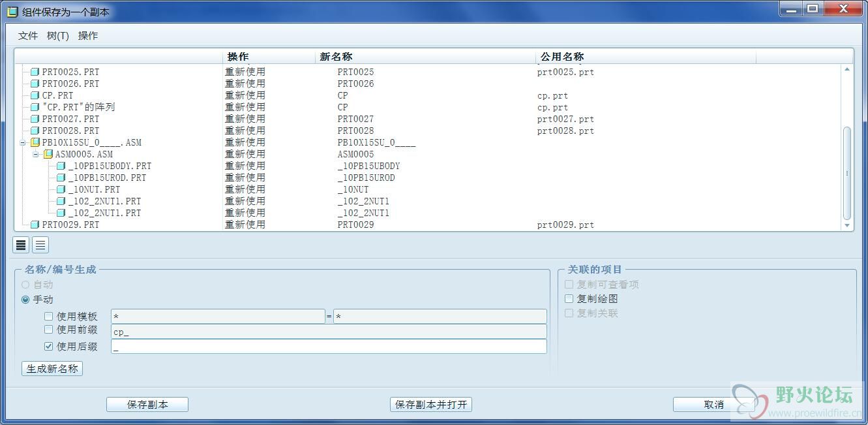
Task: Collapse the ASM0005.ASM tree node
Action: click(x=36, y=154)
